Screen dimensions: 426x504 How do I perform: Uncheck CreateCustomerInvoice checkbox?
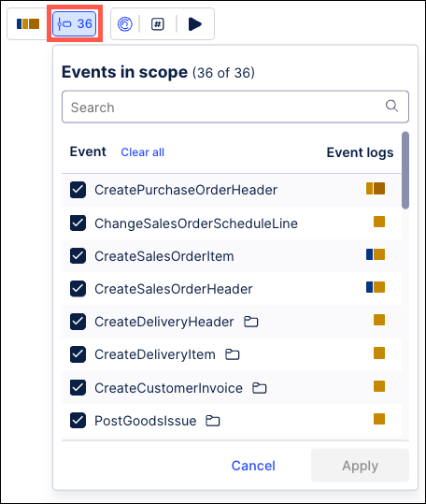pyautogui.click(x=78, y=388)
